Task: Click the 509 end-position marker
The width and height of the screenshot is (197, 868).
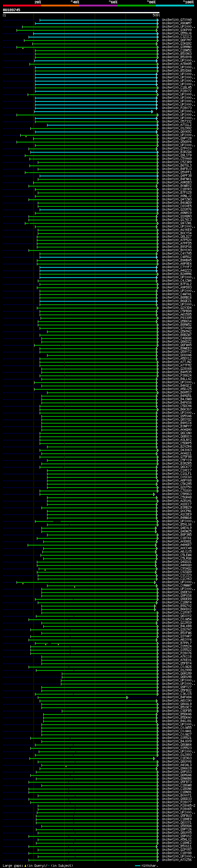Action: [x=155, y=15]
